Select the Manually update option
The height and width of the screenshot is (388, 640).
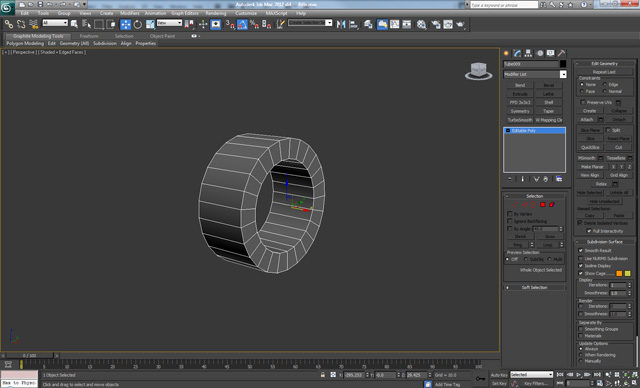coord(581,361)
